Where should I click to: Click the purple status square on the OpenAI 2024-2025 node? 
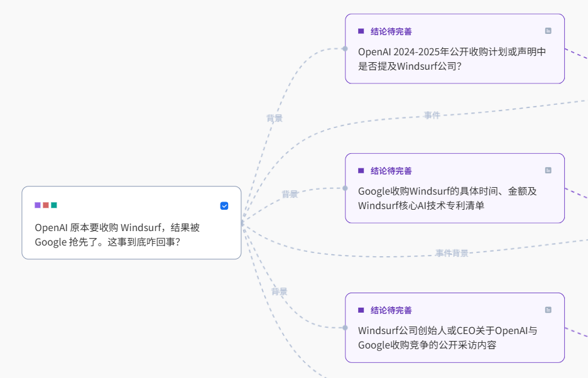[x=361, y=31]
